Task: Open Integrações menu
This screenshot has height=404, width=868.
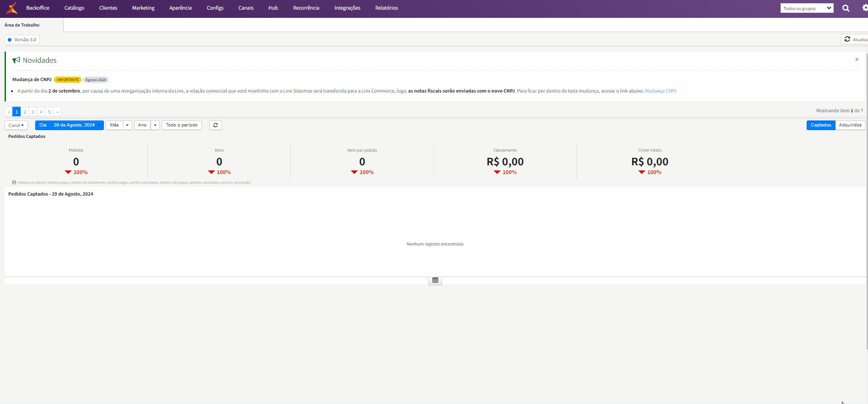Action: pos(347,8)
